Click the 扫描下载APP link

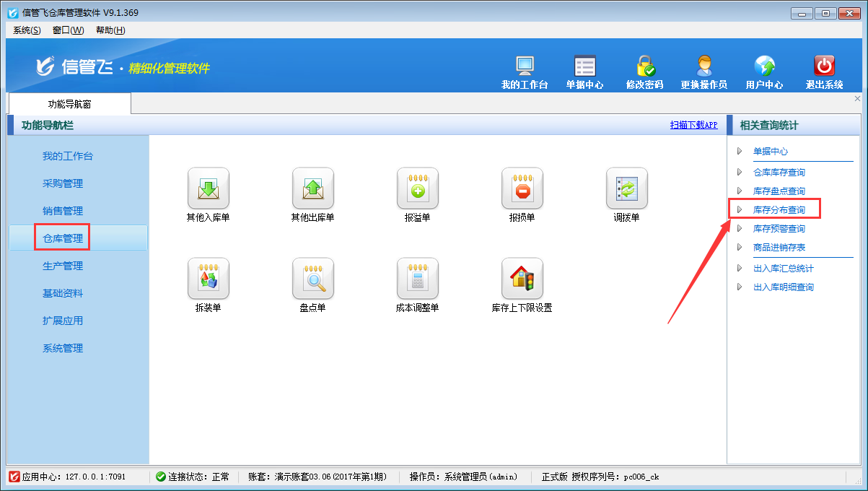coord(693,125)
